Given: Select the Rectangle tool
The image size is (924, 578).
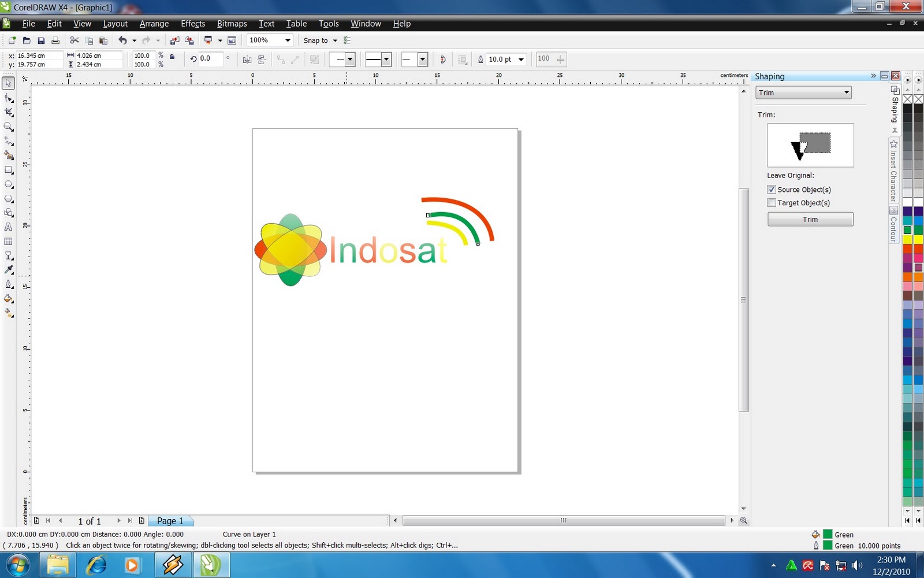Looking at the screenshot, I should (9, 170).
